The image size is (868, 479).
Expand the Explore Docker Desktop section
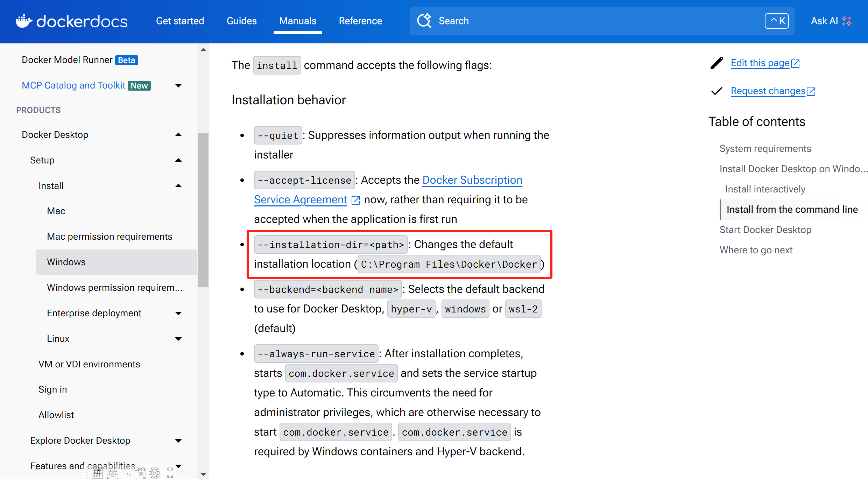[x=178, y=441]
